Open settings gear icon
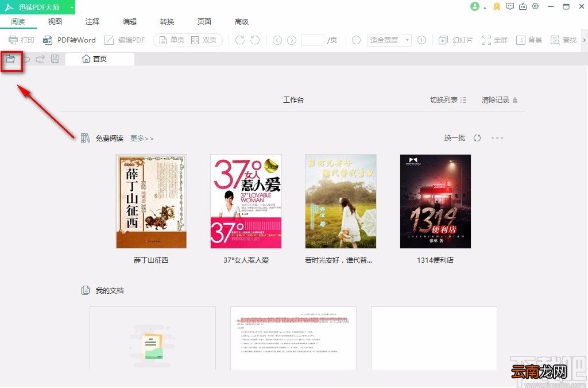 point(536,6)
